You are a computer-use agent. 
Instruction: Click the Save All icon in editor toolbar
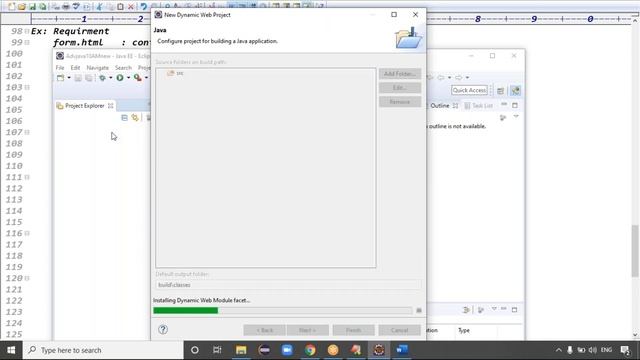pyautogui.click(x=42, y=7)
